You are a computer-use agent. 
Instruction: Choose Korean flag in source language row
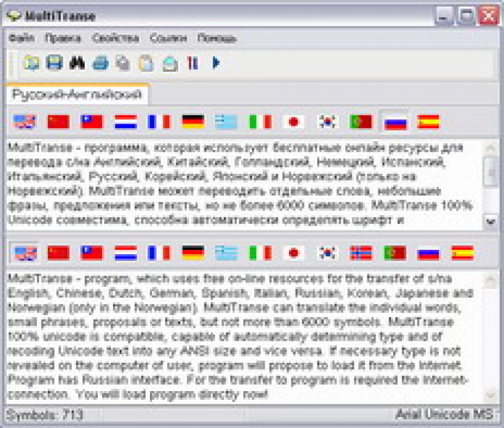tap(327, 122)
